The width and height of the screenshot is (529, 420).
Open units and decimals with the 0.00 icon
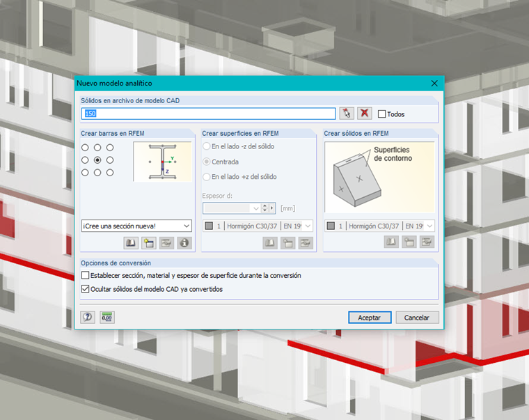[107, 317]
